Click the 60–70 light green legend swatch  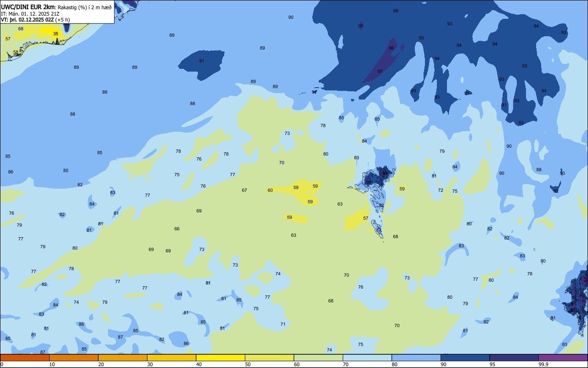click(x=318, y=357)
